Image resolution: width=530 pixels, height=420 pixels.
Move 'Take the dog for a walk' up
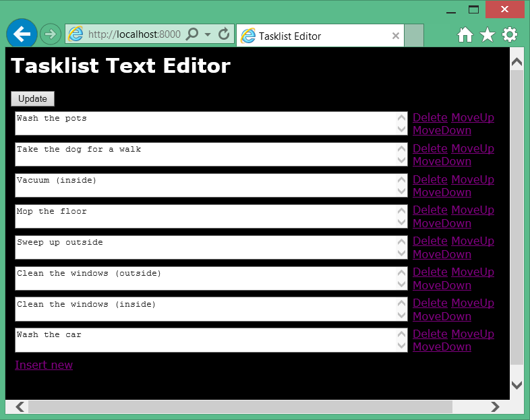pyautogui.click(x=472, y=149)
